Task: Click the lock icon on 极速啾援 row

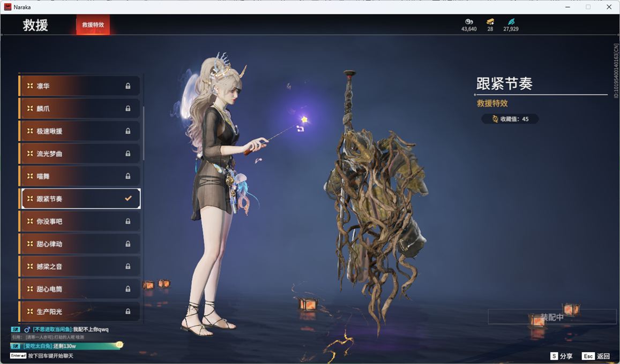Action: tap(128, 131)
